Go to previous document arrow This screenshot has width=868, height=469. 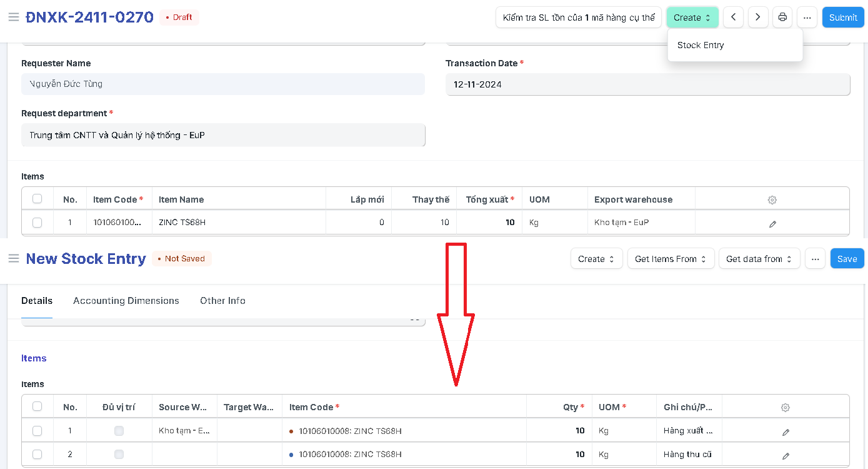pyautogui.click(x=733, y=18)
